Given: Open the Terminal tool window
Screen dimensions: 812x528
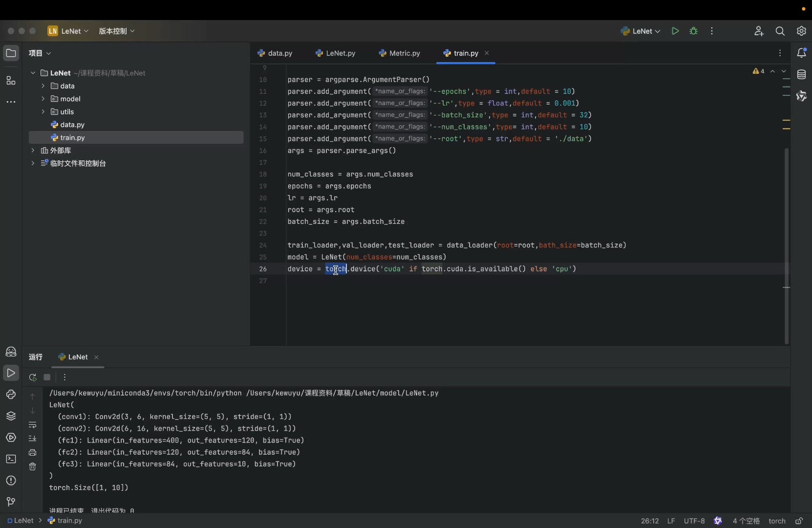Looking at the screenshot, I should [x=11, y=459].
